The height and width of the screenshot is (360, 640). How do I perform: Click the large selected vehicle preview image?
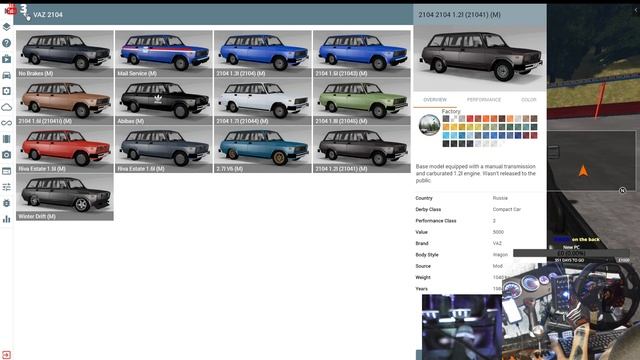pos(480,58)
